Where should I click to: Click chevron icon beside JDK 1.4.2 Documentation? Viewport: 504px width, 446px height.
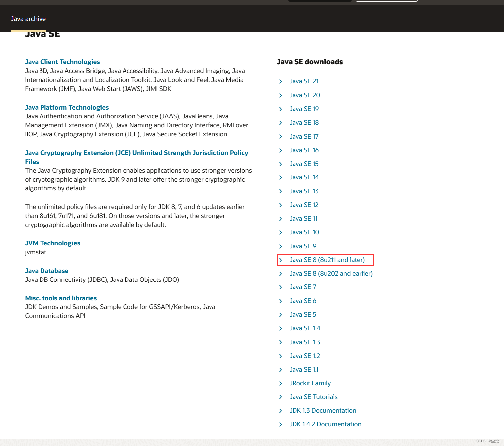(x=281, y=424)
